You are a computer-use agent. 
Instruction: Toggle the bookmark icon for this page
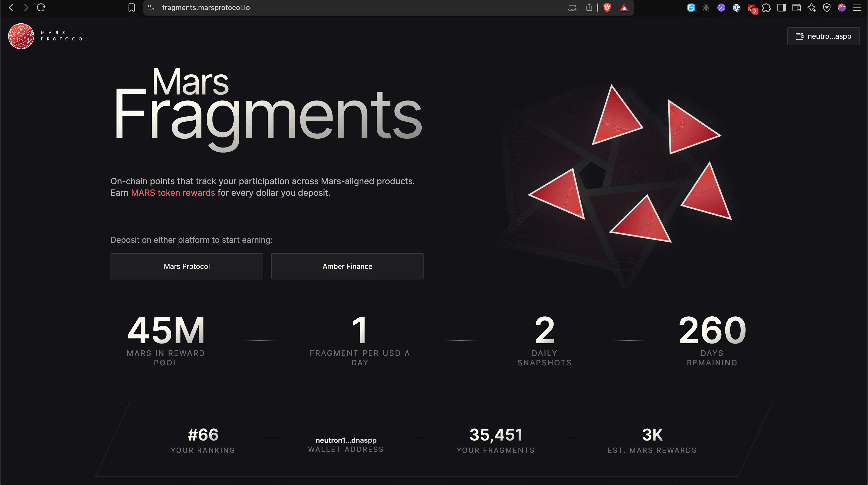click(x=132, y=8)
